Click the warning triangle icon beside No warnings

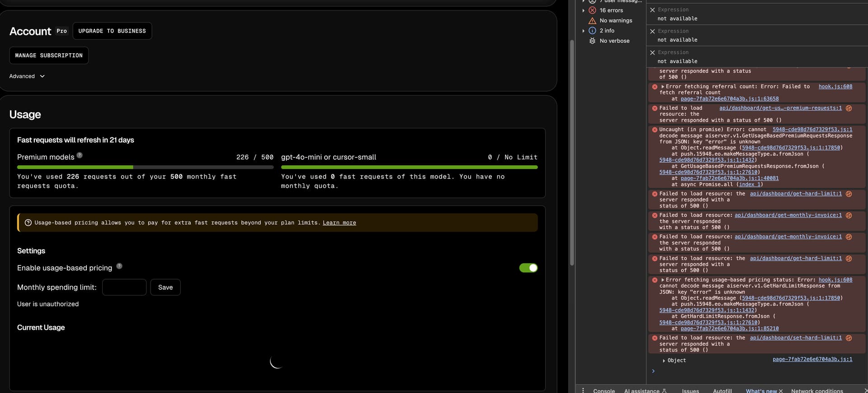[x=592, y=20]
